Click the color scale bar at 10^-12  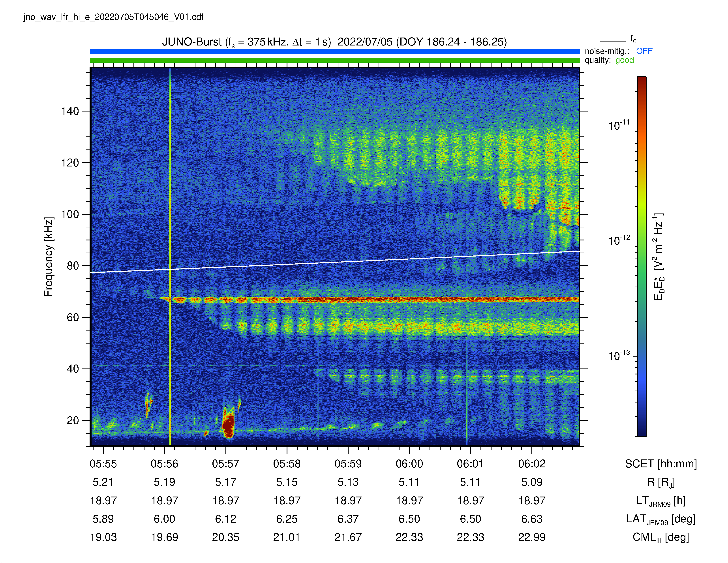click(x=642, y=241)
